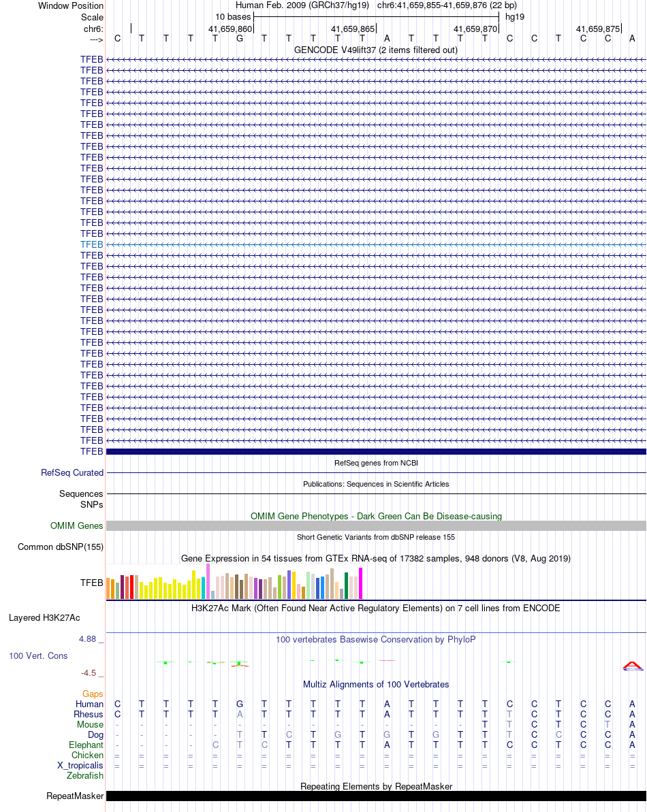Image resolution: width=647 pixels, height=812 pixels.
Task: Click the 41,659,865 ruler position
Action: (x=353, y=29)
